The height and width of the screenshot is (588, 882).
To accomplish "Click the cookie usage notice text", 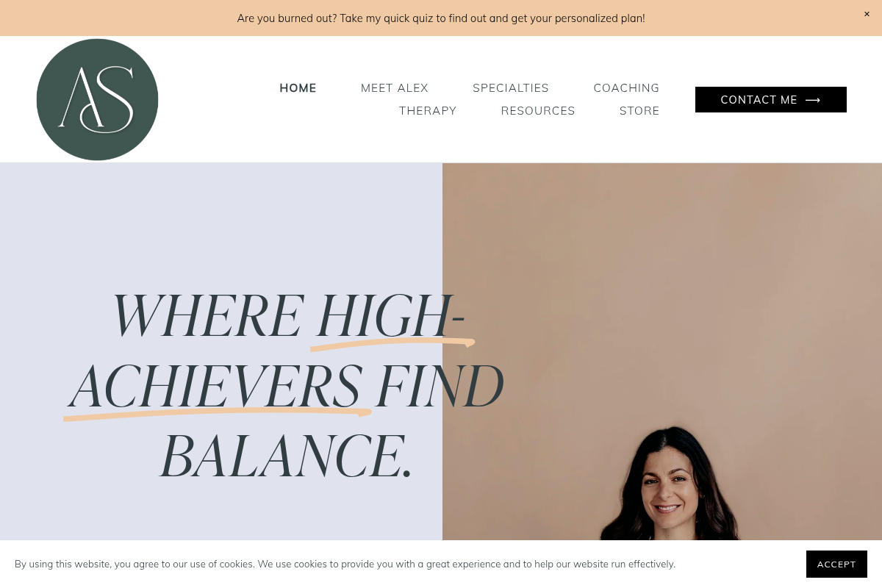I will pyautogui.click(x=345, y=564).
